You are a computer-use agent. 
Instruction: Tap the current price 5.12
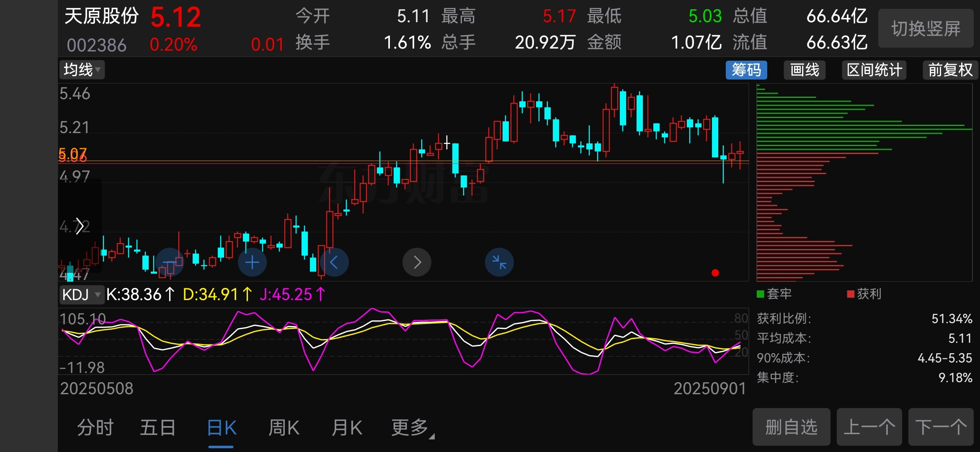click(176, 17)
